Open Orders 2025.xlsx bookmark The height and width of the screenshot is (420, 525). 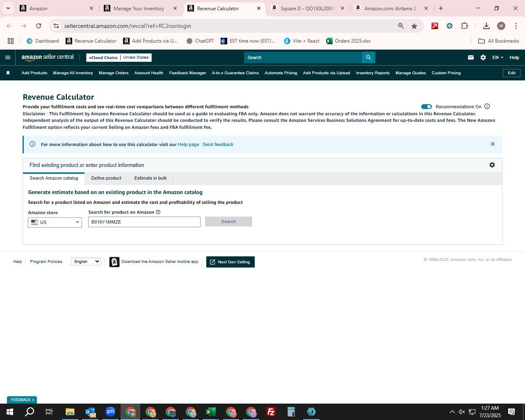coord(348,41)
